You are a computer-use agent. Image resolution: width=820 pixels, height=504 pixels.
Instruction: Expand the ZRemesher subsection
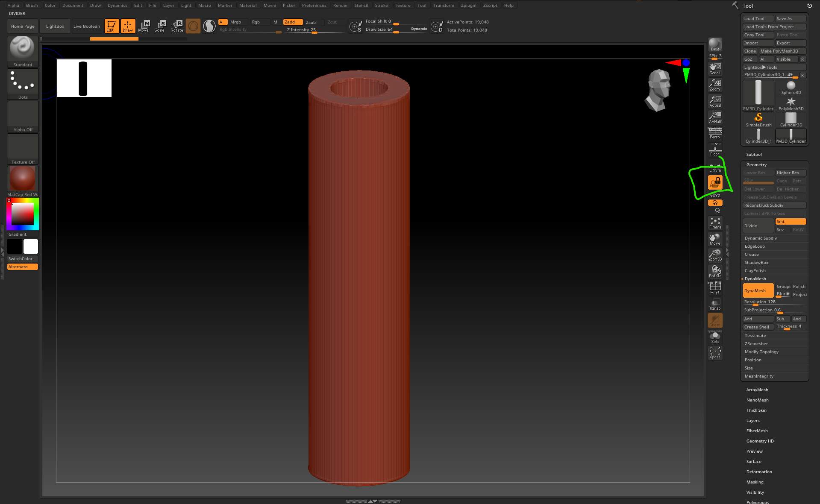click(x=756, y=343)
